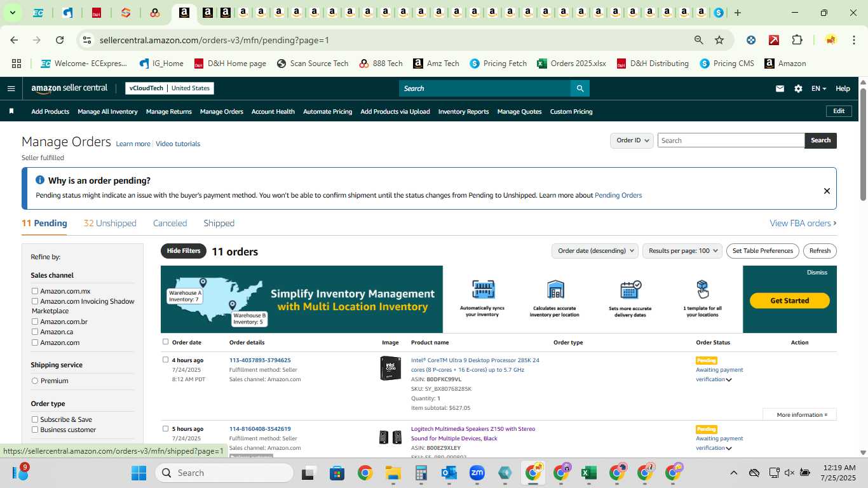This screenshot has width=868, height=488.
Task: Open Excel from the taskbar
Action: point(588,473)
